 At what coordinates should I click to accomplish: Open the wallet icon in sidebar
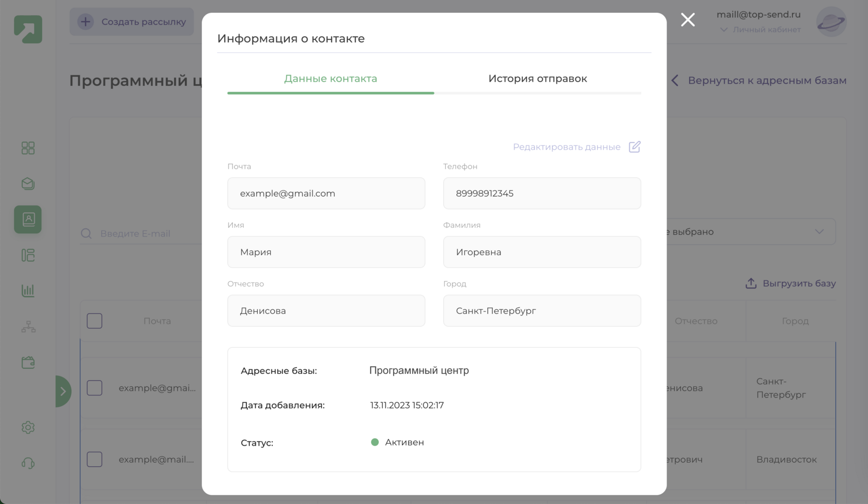pos(28,363)
